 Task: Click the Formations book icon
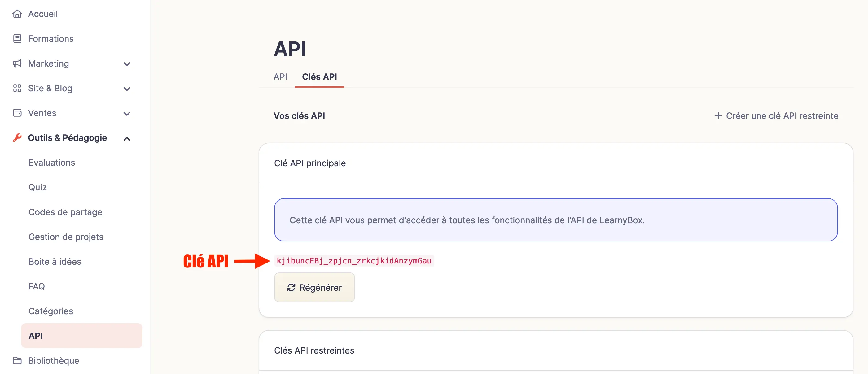[17, 39]
